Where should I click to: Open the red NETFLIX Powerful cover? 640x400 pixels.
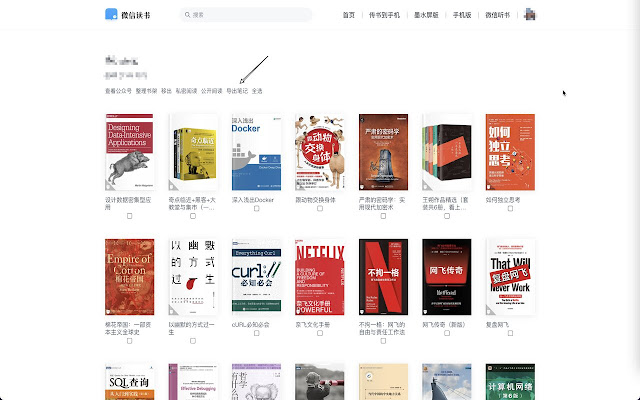click(320, 277)
